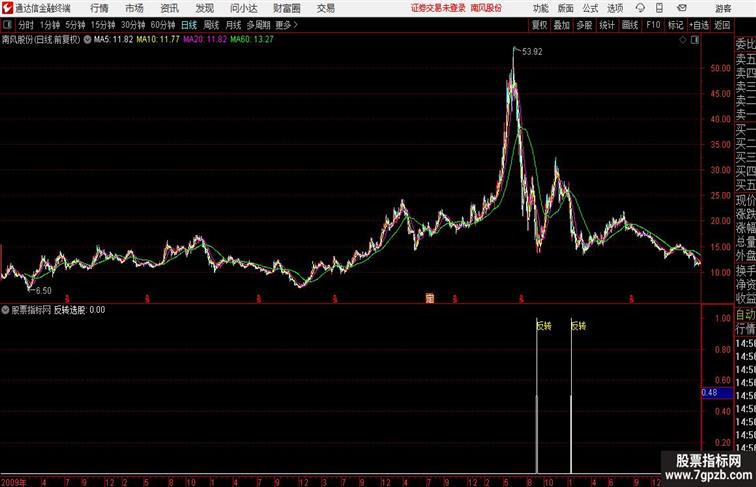
Task: Switch to 15分钟 period
Action: click(103, 25)
